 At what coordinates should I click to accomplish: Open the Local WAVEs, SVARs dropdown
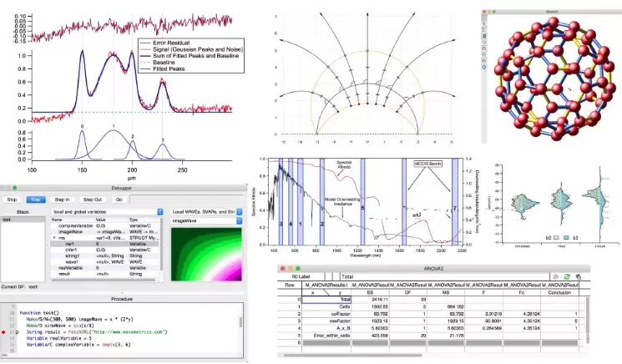(206, 212)
